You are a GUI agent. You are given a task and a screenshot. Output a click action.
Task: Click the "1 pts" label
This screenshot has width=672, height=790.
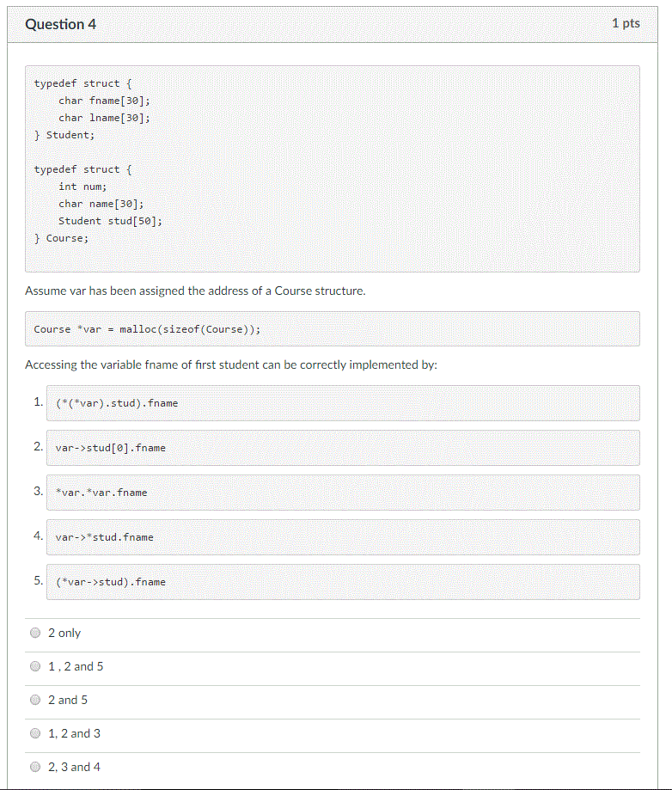pyautogui.click(x=628, y=23)
